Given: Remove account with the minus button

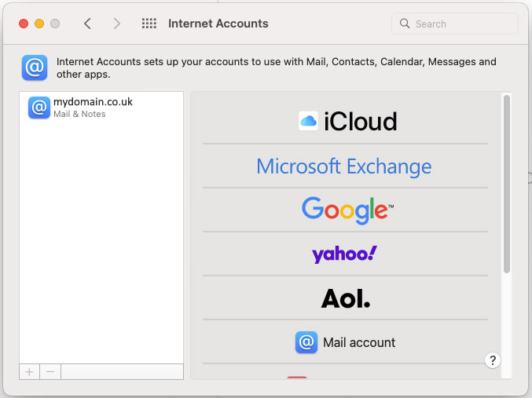Looking at the screenshot, I should tap(50, 372).
